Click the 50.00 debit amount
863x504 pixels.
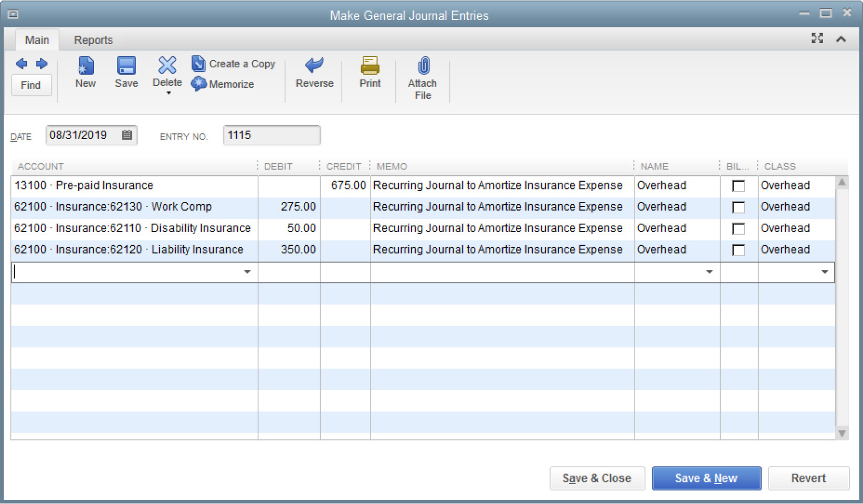click(301, 228)
